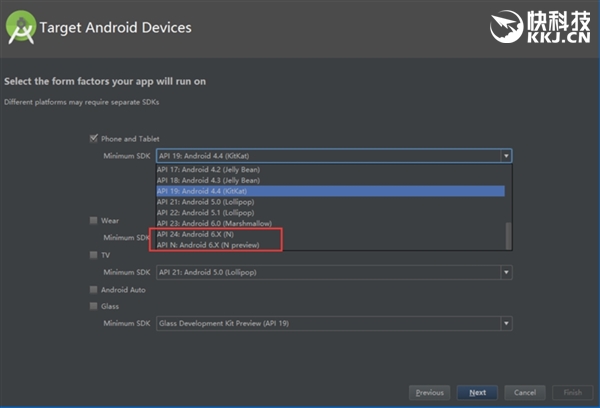Open the Glass Minimum SDK dropdown arrow
Viewport: 600px width, 408px height.
click(506, 323)
